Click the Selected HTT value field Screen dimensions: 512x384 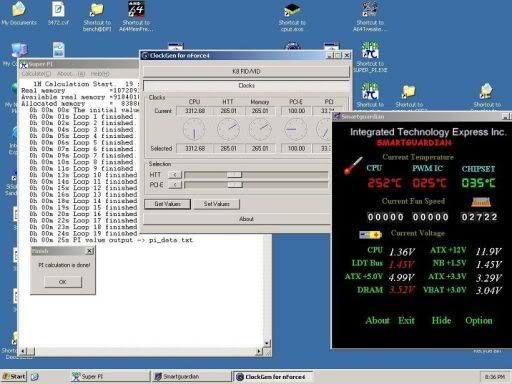[x=228, y=148]
